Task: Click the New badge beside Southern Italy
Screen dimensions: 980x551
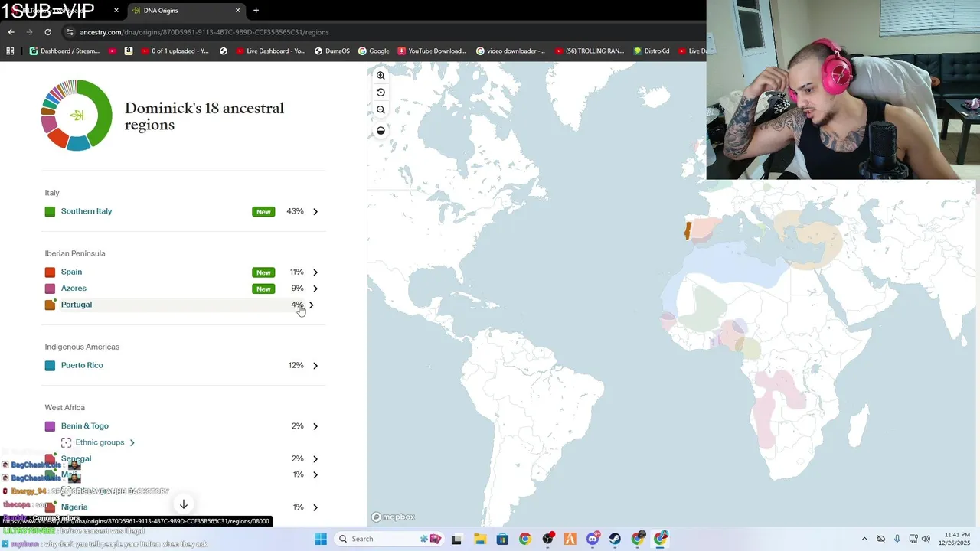Action: (x=263, y=212)
